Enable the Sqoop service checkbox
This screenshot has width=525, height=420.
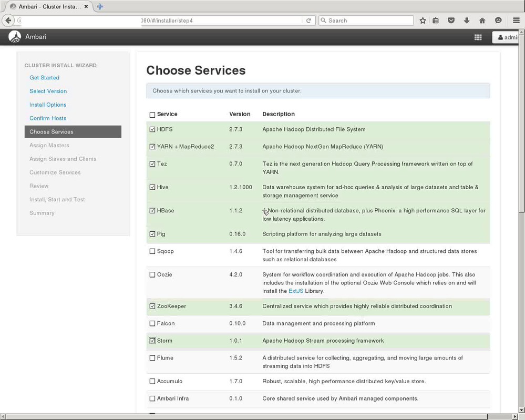point(152,251)
